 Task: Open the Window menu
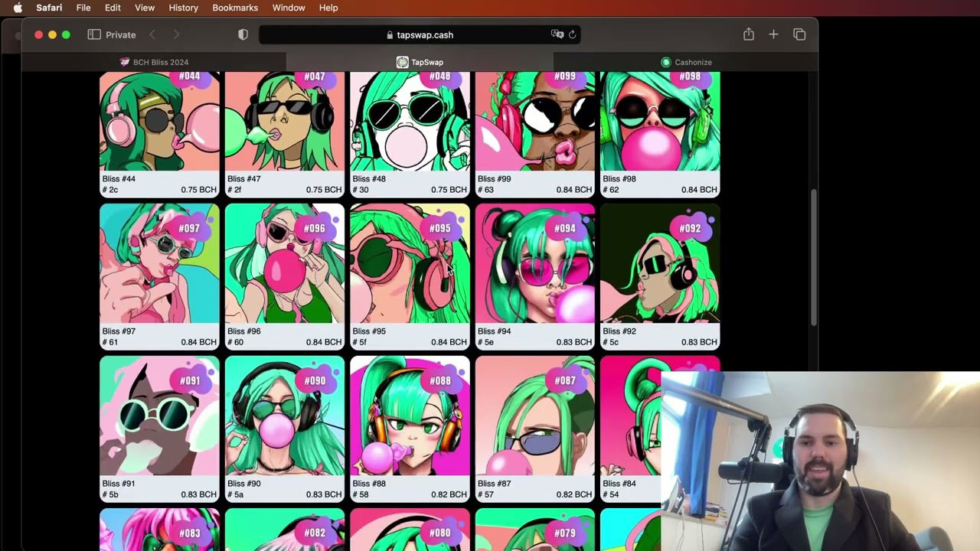289,8
